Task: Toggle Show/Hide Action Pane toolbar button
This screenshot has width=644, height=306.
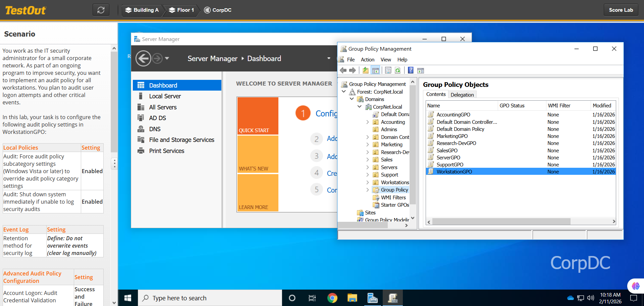Action: tap(421, 70)
